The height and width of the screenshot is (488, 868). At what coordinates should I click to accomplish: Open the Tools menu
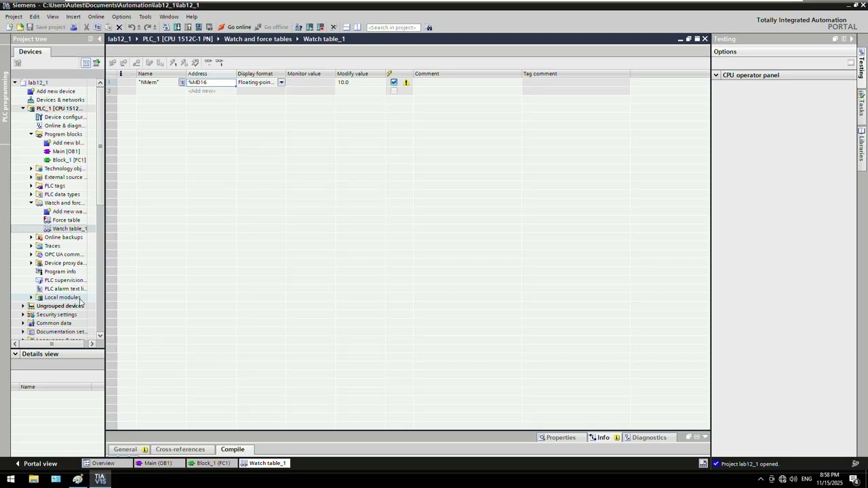tap(145, 16)
